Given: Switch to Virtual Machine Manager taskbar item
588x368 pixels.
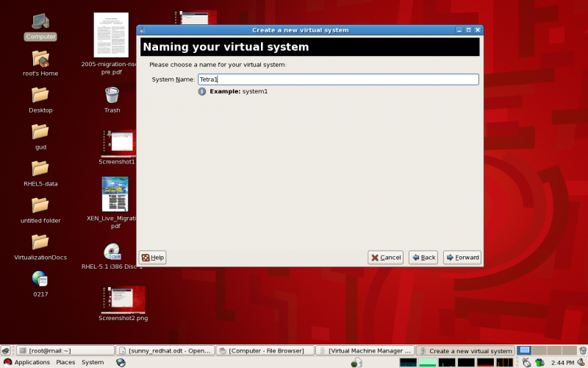Looking at the screenshot, I should [365, 351].
